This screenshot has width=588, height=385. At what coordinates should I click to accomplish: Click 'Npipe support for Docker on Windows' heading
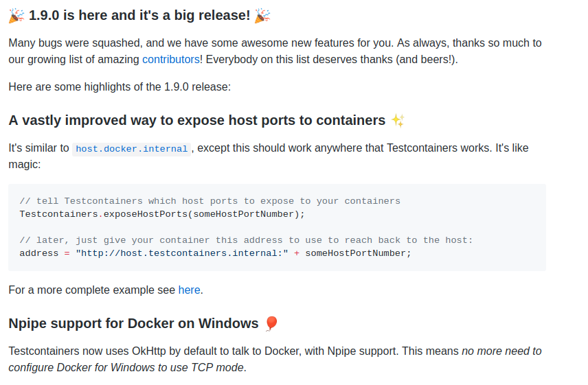pos(133,323)
